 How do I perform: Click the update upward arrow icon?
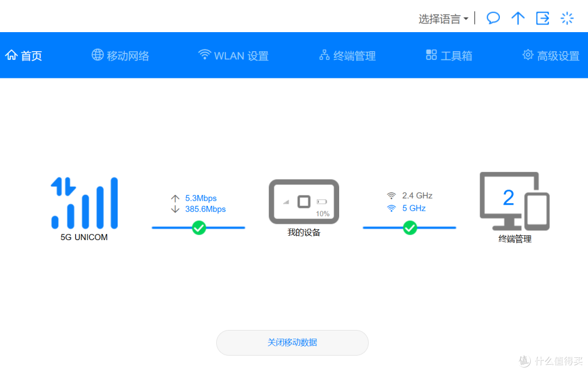(518, 18)
